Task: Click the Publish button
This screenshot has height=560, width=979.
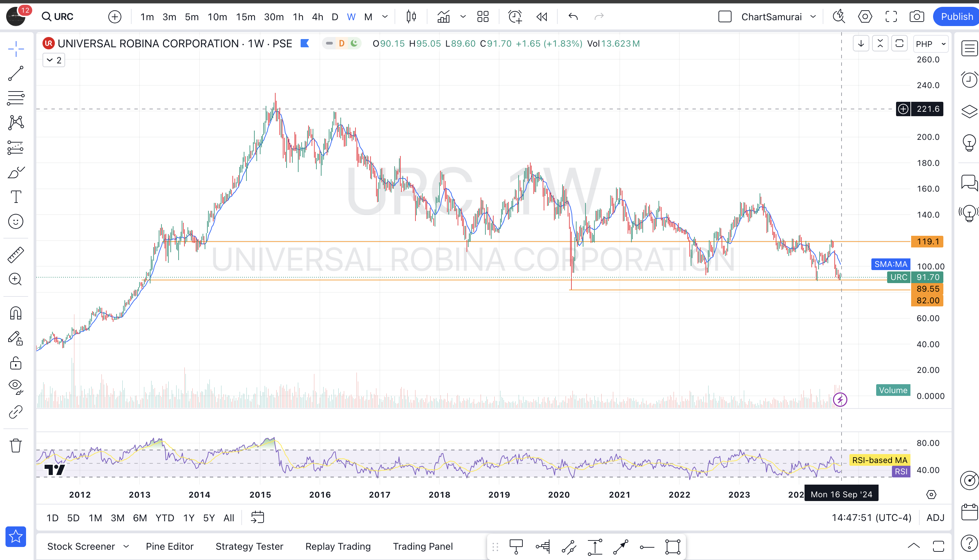Action: [x=956, y=16]
